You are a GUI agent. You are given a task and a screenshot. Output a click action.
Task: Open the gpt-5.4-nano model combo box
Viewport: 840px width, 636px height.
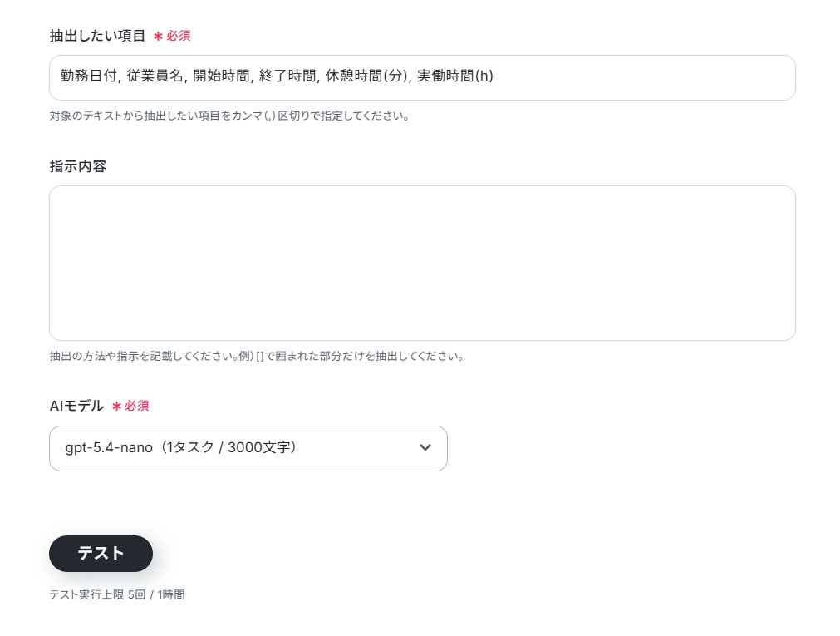point(248,448)
